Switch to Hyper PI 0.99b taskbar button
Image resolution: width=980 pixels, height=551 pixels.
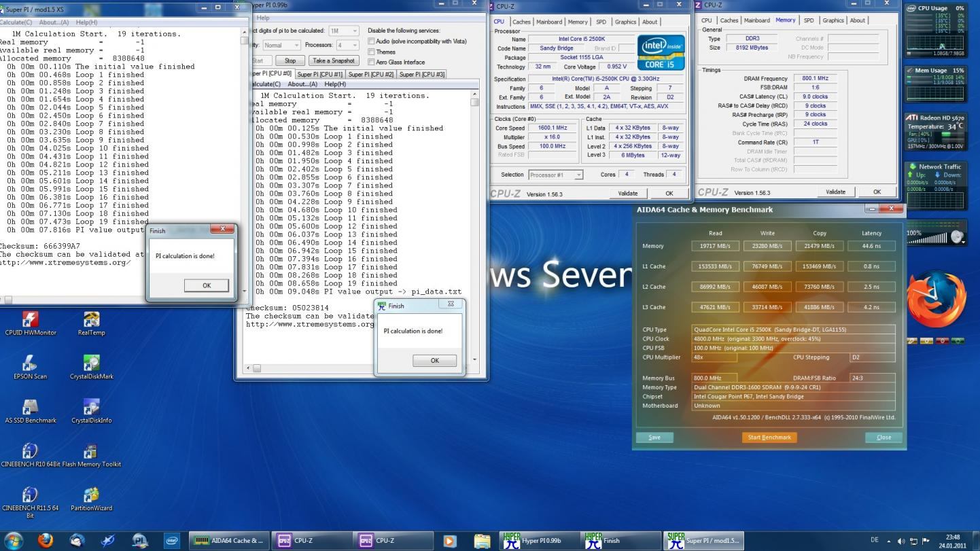click(540, 541)
